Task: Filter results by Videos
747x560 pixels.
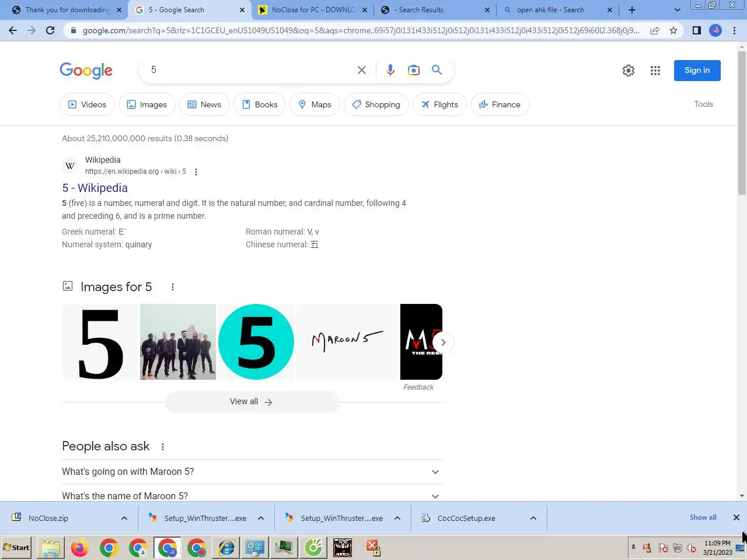Action: click(x=87, y=104)
